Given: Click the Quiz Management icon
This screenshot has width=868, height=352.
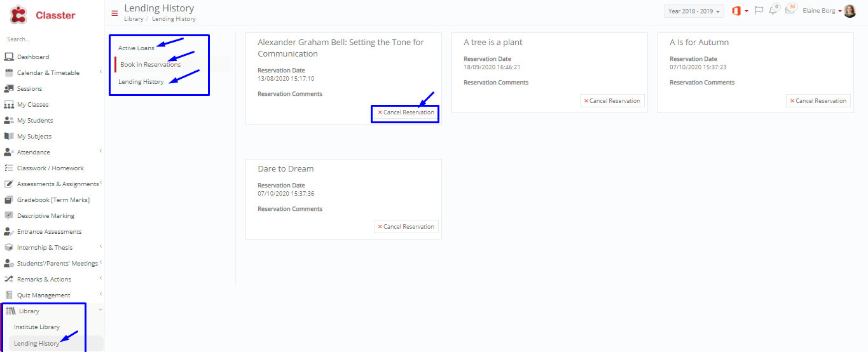Looking at the screenshot, I should [9, 295].
